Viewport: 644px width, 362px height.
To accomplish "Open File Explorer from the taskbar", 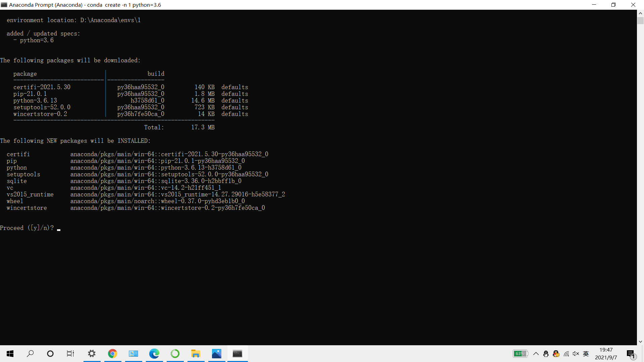I will coord(196,354).
